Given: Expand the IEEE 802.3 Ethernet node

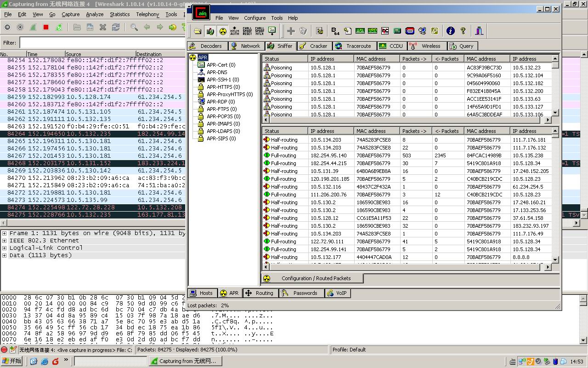Looking at the screenshot, I should 4,241.
